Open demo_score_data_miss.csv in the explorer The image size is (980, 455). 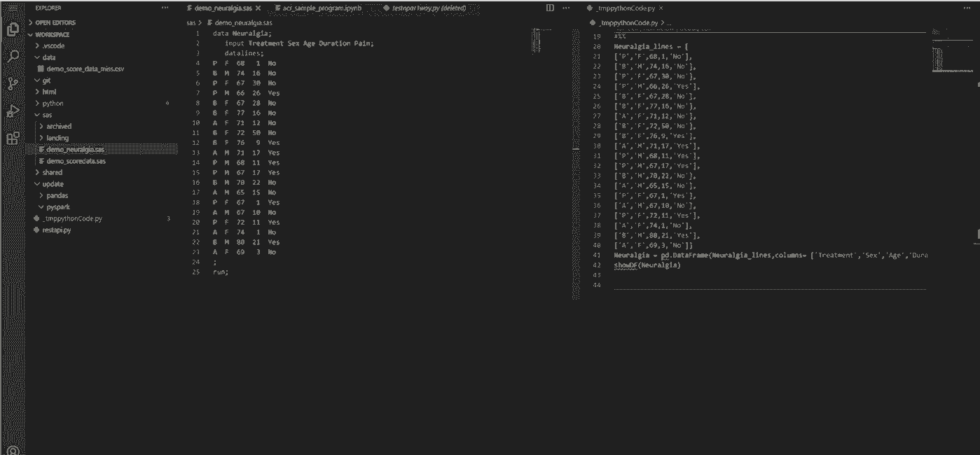[85, 69]
